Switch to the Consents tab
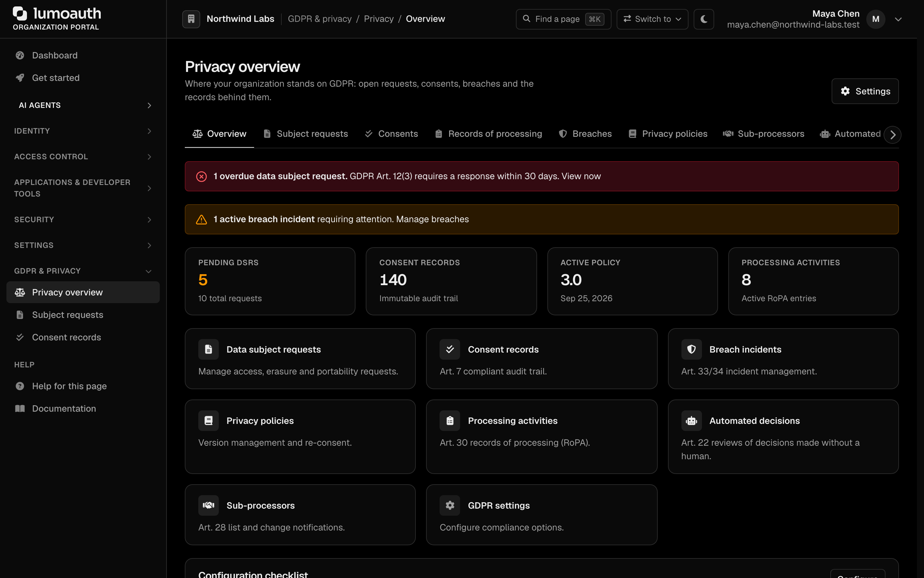The width and height of the screenshot is (924, 578). click(x=391, y=134)
